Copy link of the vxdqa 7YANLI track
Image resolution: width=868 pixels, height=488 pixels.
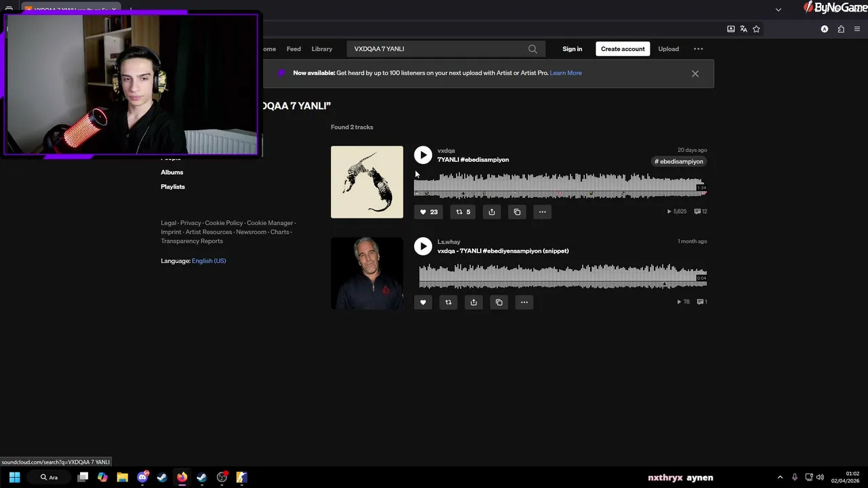pos(517,212)
